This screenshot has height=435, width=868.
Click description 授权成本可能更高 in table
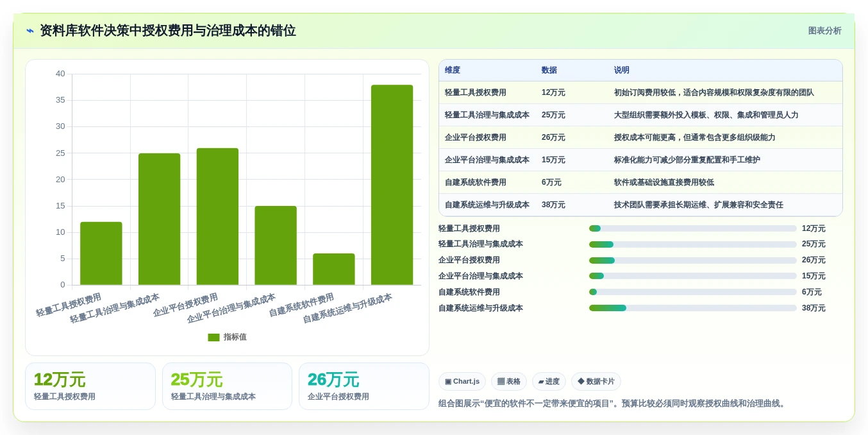(695, 137)
